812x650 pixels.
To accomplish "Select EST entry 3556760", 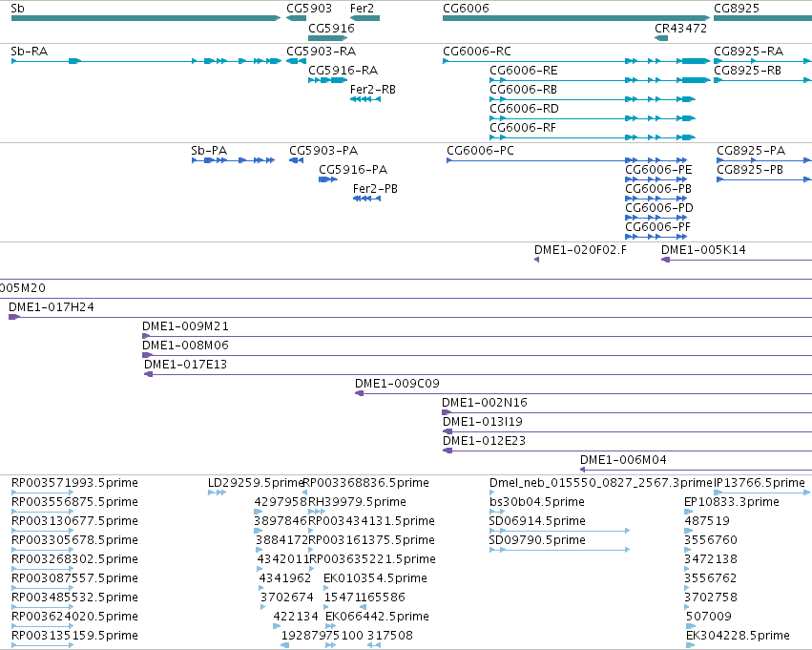I will 711,541.
